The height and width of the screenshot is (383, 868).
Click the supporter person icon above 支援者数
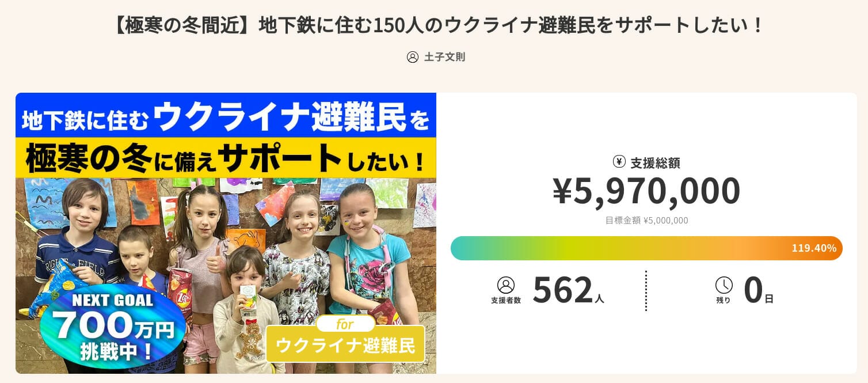coord(505,285)
